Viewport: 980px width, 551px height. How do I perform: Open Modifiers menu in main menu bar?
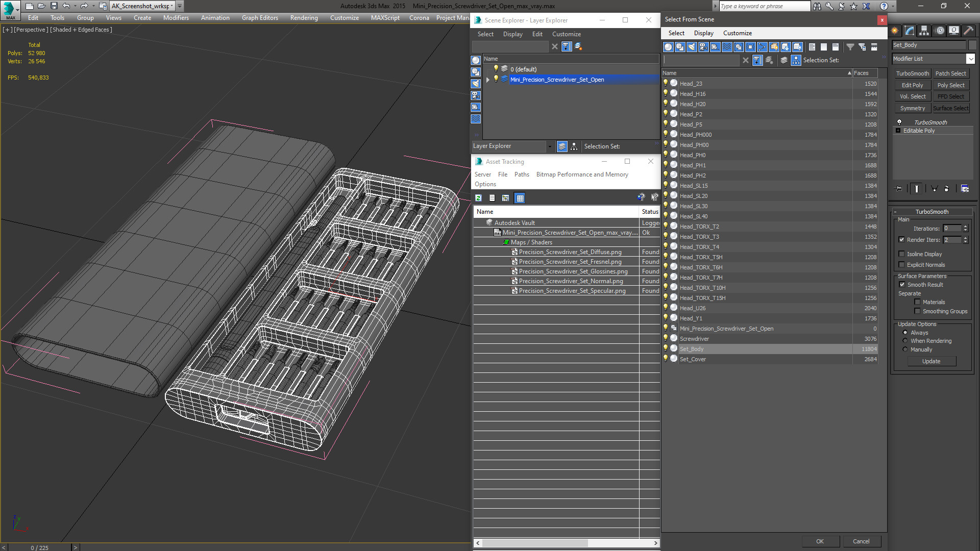(x=176, y=18)
